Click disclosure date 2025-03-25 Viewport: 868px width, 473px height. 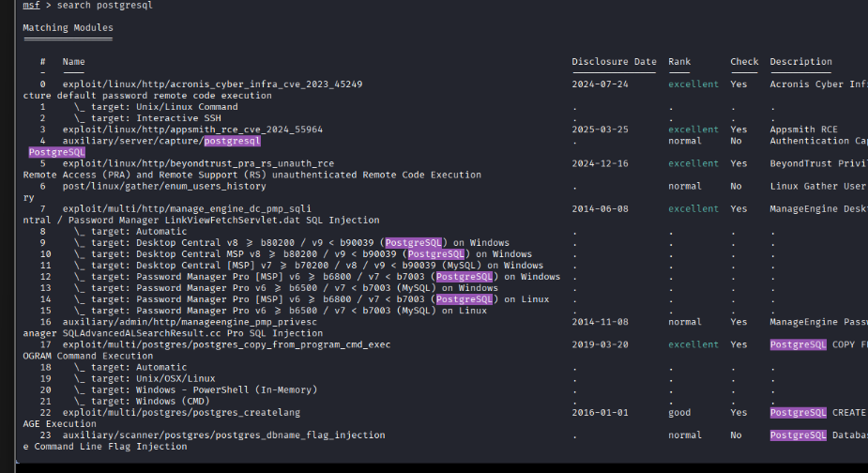[x=600, y=130]
